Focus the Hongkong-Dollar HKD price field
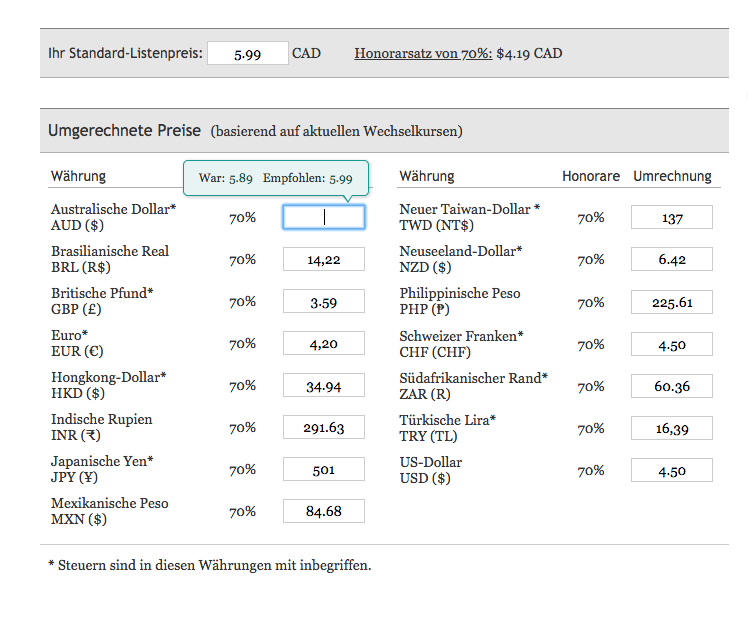748x624 pixels. coord(323,386)
